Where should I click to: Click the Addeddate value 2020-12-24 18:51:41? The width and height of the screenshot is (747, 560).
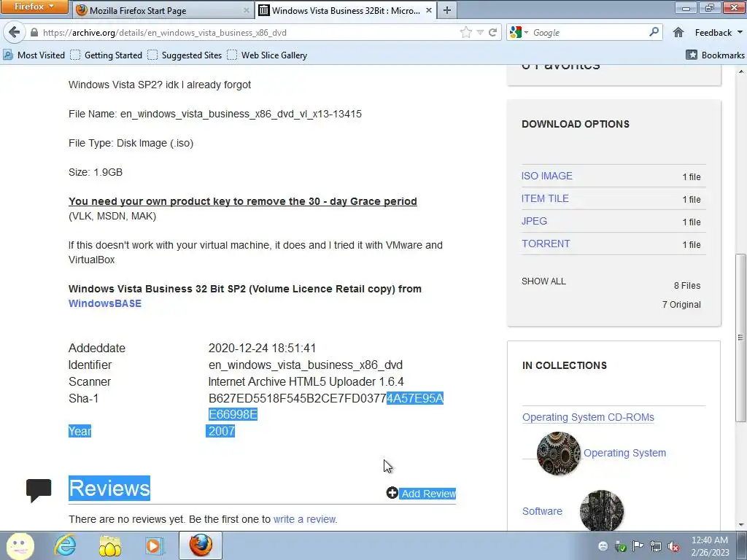[x=262, y=348]
